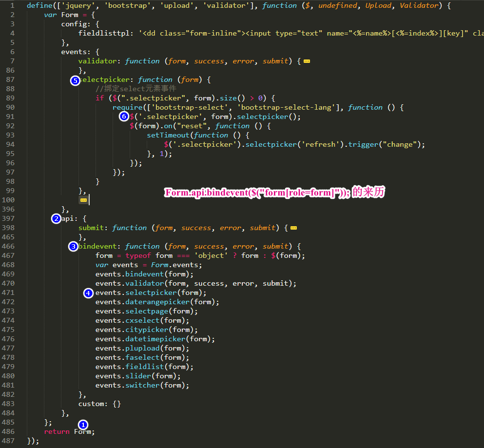Click annotation badge 4 beside events.selectpicker call

point(88,293)
